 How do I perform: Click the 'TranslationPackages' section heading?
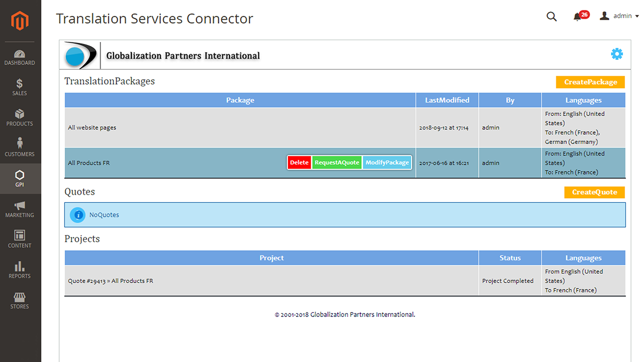point(109,81)
